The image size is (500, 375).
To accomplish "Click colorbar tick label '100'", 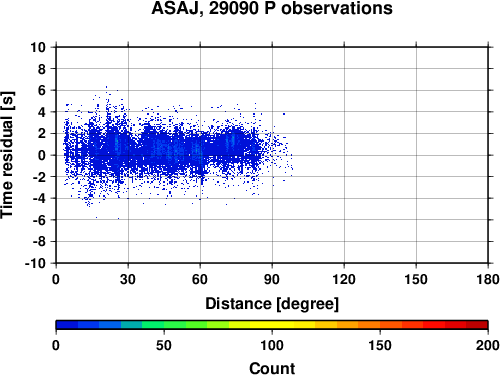I will (272, 345).
